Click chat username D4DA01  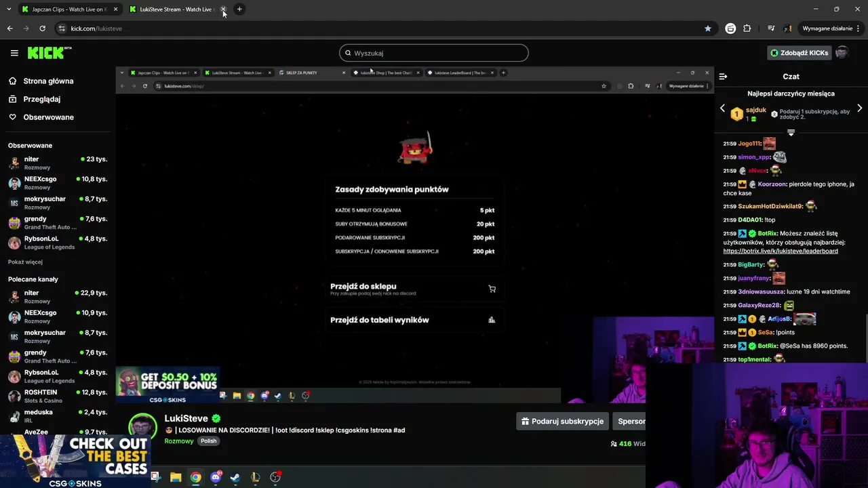pyautogui.click(x=750, y=220)
